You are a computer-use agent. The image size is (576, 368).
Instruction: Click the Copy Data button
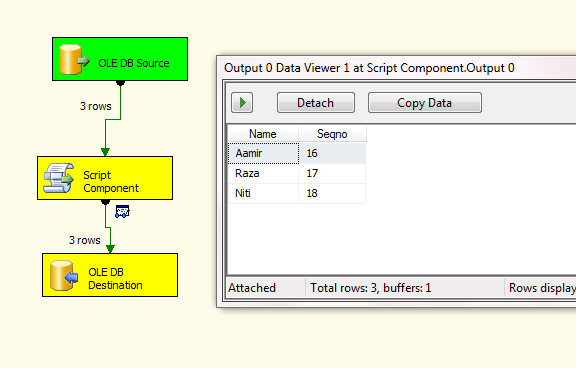click(425, 102)
